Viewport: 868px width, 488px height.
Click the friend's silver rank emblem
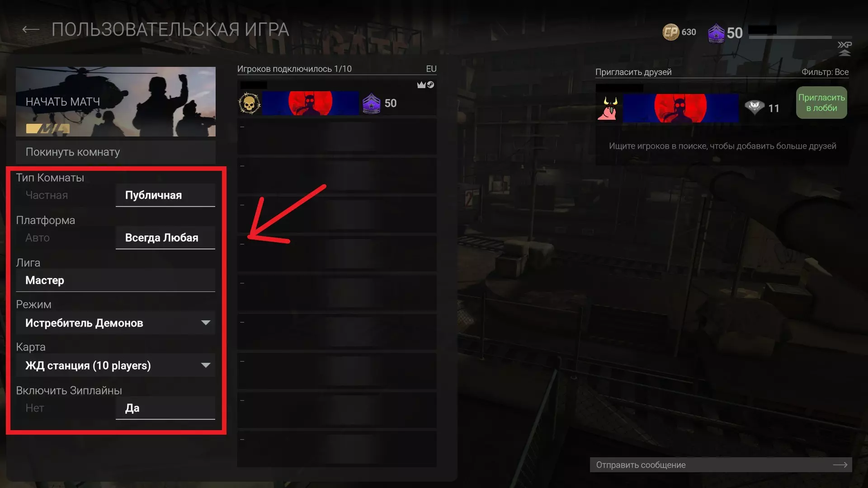click(x=754, y=108)
